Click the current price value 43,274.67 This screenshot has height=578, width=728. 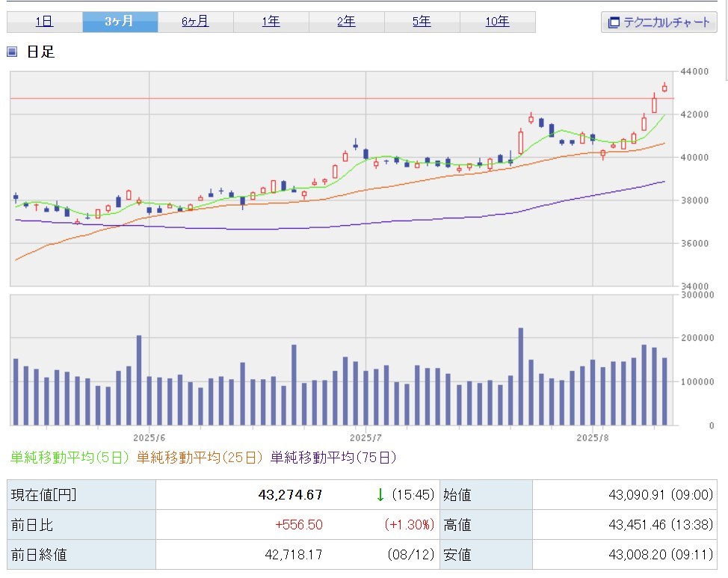click(291, 495)
